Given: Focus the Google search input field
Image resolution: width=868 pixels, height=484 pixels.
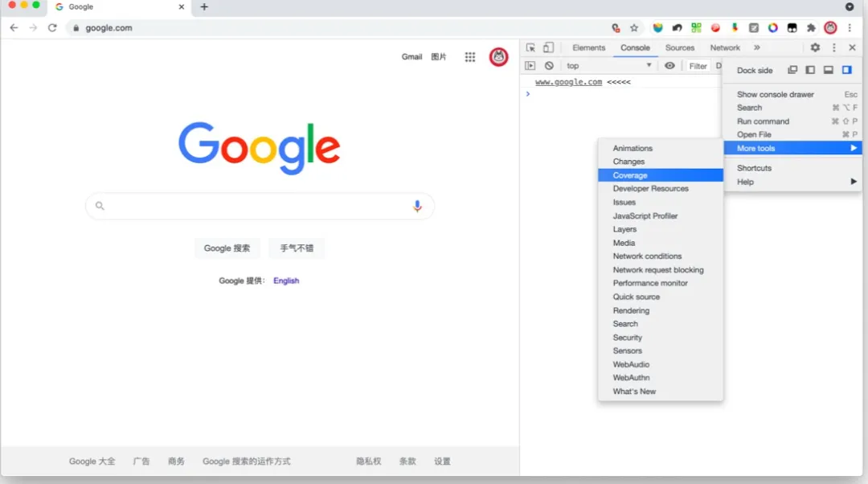Looking at the screenshot, I should click(260, 206).
